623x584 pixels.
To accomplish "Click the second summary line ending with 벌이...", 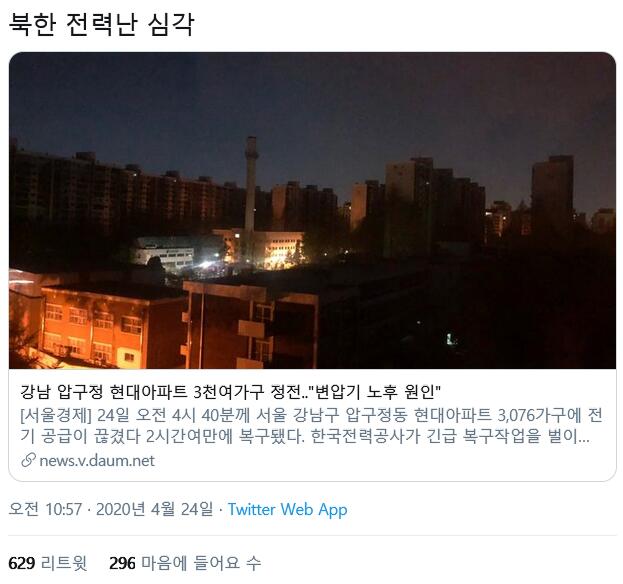I will [305, 436].
